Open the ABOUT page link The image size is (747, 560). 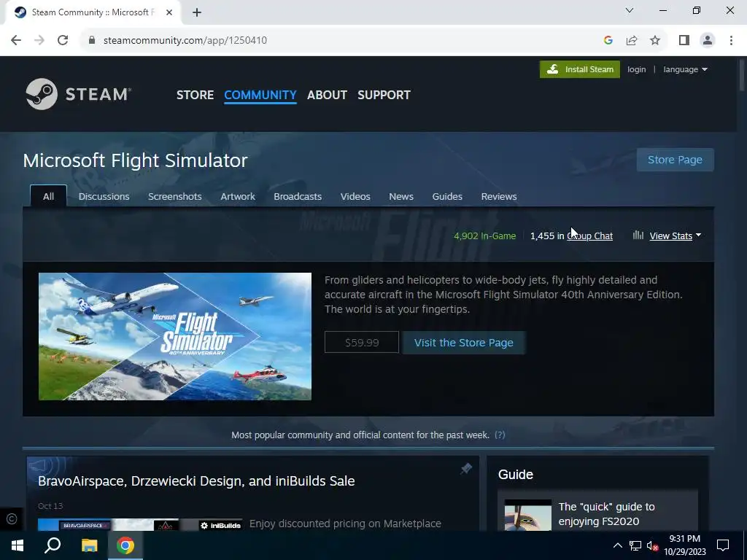pos(327,95)
